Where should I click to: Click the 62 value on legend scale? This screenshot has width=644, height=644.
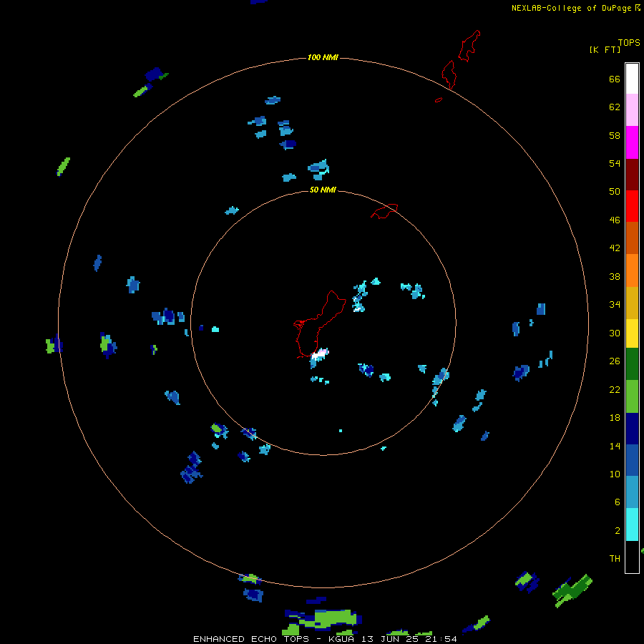pyautogui.click(x=615, y=107)
